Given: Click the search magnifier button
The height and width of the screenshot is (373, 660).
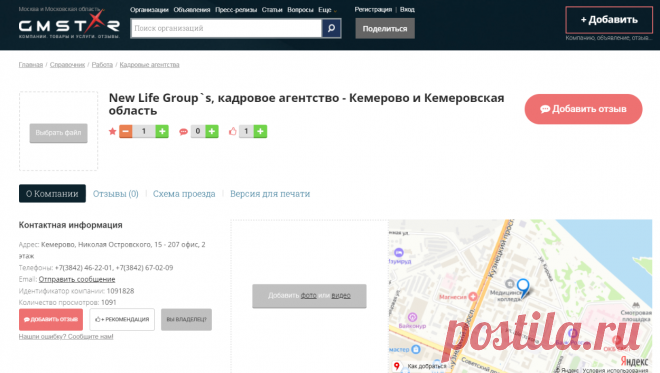Looking at the screenshot, I should pyautogui.click(x=331, y=28).
